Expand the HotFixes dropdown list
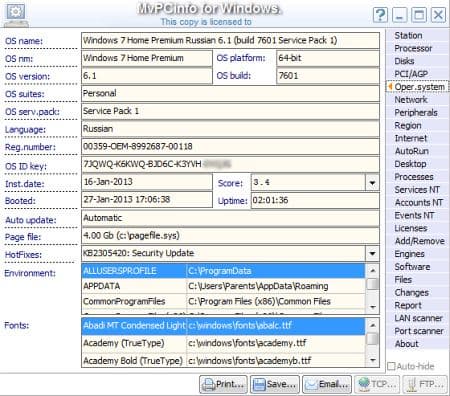Viewport: 450px width, 396px height. click(x=372, y=253)
